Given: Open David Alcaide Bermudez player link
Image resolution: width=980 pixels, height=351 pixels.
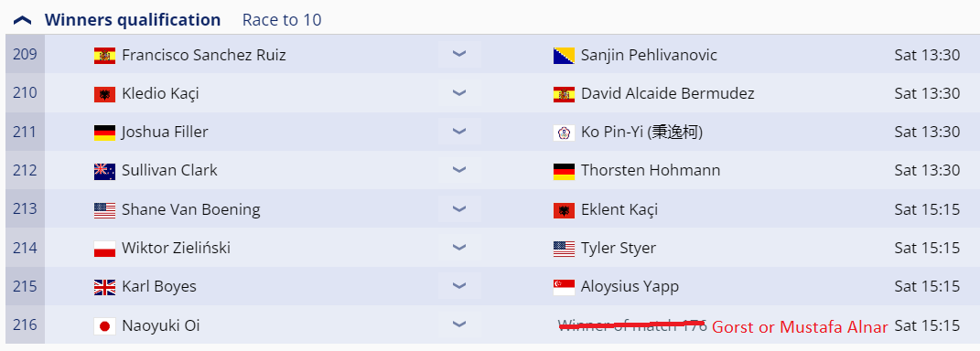Looking at the screenshot, I should click(667, 93).
